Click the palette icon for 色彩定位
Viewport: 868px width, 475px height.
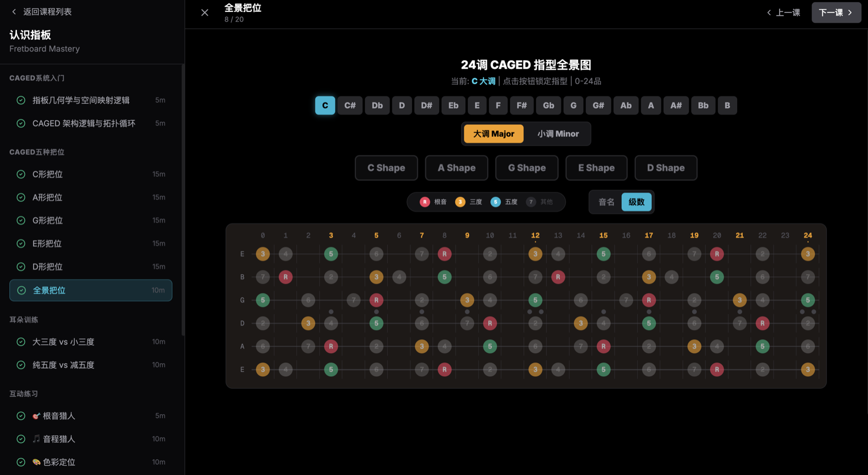[x=36, y=462]
